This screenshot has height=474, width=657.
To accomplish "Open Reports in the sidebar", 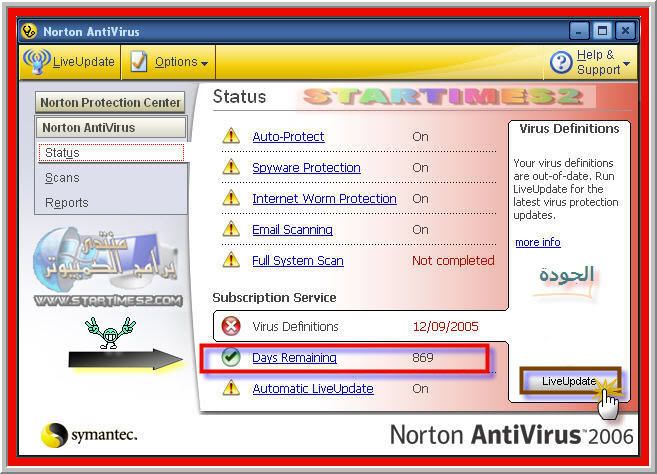I will coord(67,203).
